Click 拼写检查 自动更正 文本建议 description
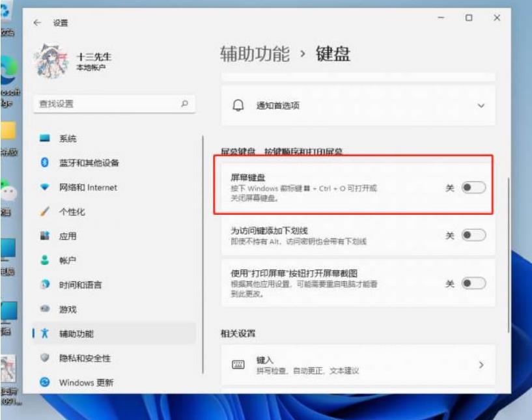Image resolution: width=532 pixels, height=420 pixels. click(307, 371)
